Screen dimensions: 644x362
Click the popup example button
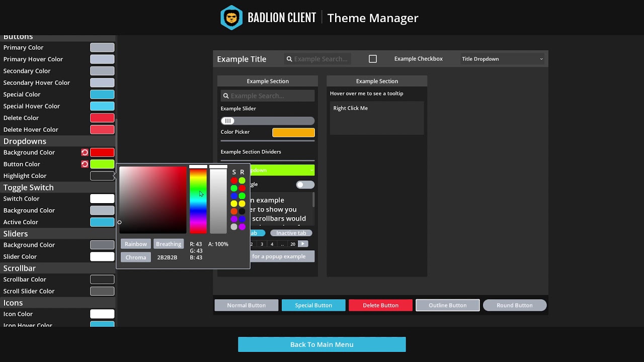tap(282, 256)
